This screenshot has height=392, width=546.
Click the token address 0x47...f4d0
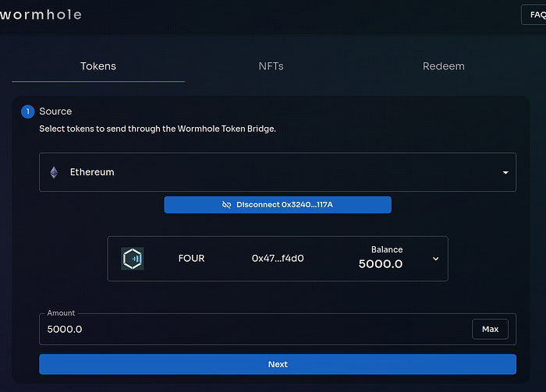pos(278,258)
